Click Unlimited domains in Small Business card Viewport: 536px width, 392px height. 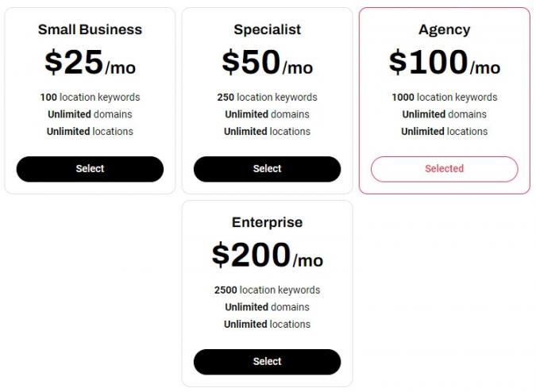click(90, 114)
